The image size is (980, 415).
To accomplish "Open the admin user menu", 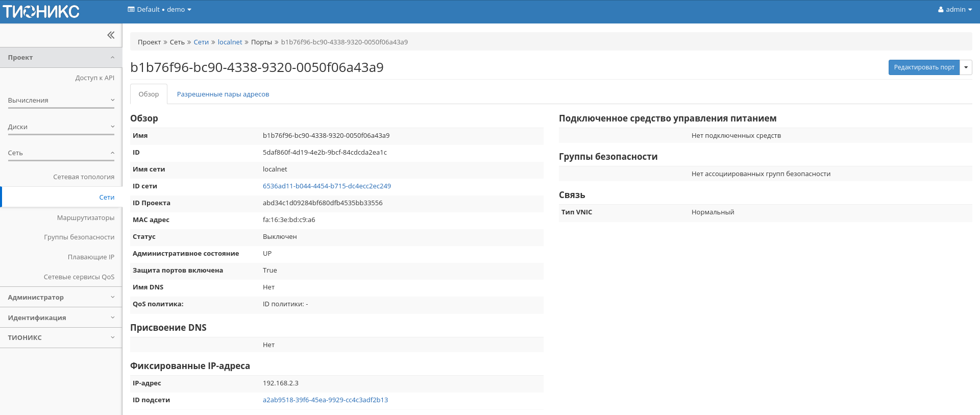I will pos(954,10).
